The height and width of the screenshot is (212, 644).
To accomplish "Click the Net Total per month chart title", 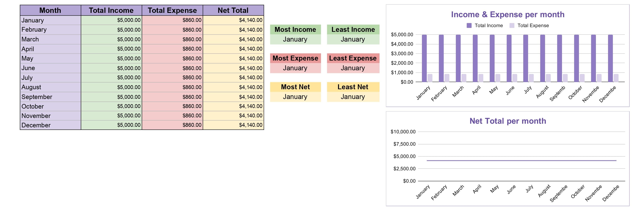I will point(507,121).
